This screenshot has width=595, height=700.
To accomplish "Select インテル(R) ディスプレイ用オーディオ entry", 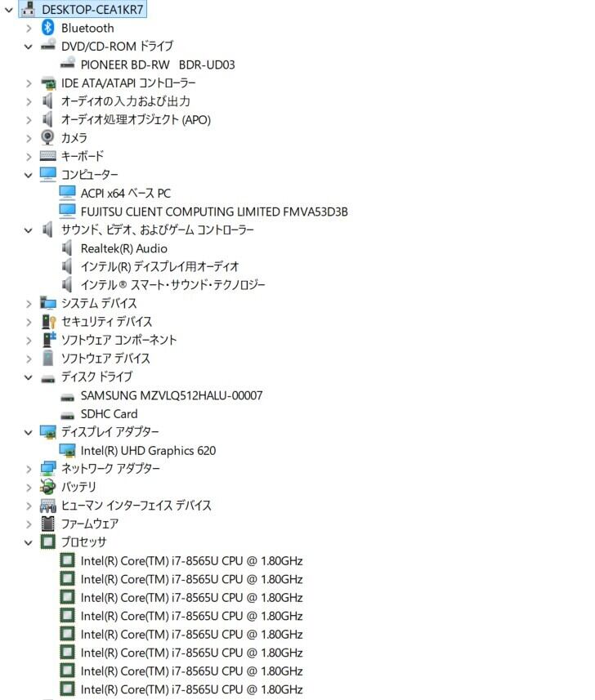I will 159,266.
